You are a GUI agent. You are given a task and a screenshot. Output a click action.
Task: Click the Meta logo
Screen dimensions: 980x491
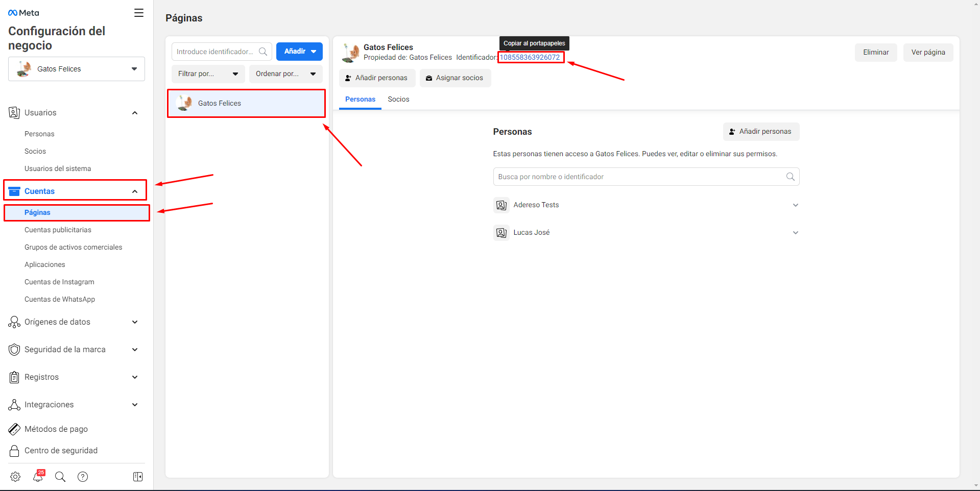pos(23,13)
